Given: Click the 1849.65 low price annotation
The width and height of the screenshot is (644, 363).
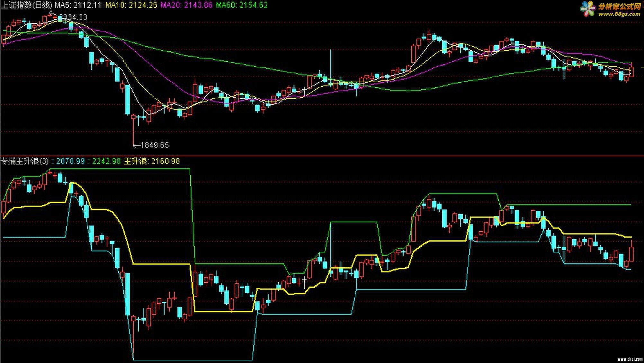Looking at the screenshot, I should (151, 145).
